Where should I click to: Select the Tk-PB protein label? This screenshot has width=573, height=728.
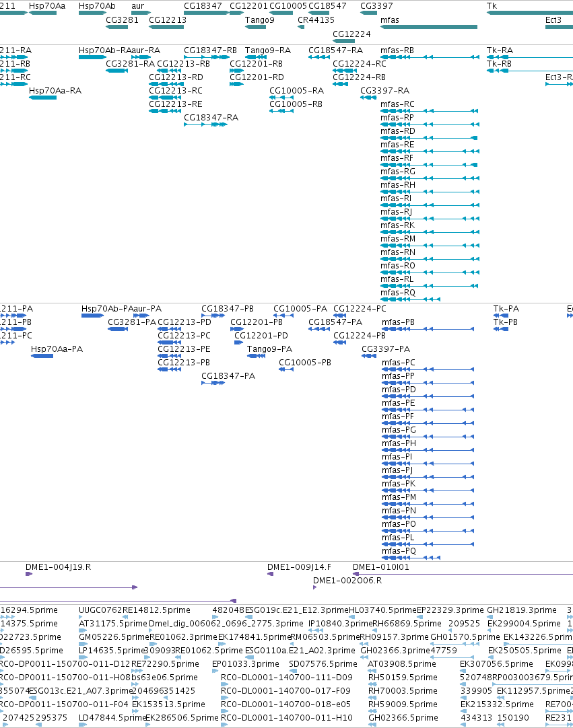(506, 322)
